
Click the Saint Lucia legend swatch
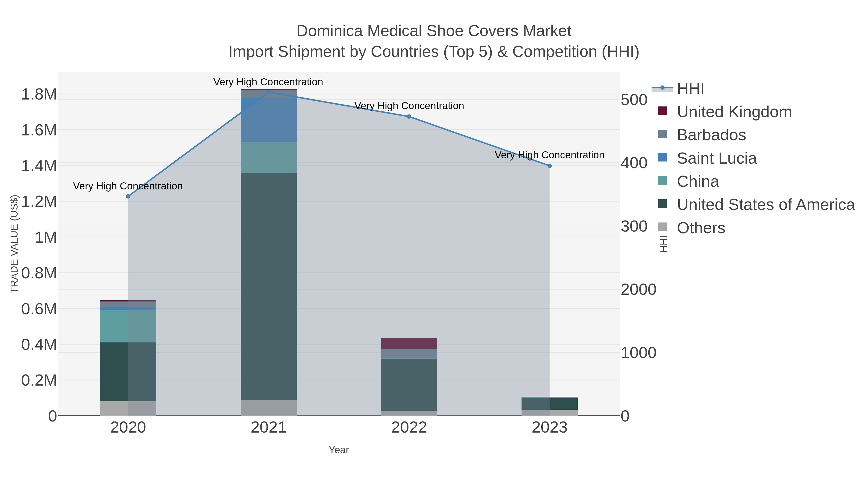[663, 157]
